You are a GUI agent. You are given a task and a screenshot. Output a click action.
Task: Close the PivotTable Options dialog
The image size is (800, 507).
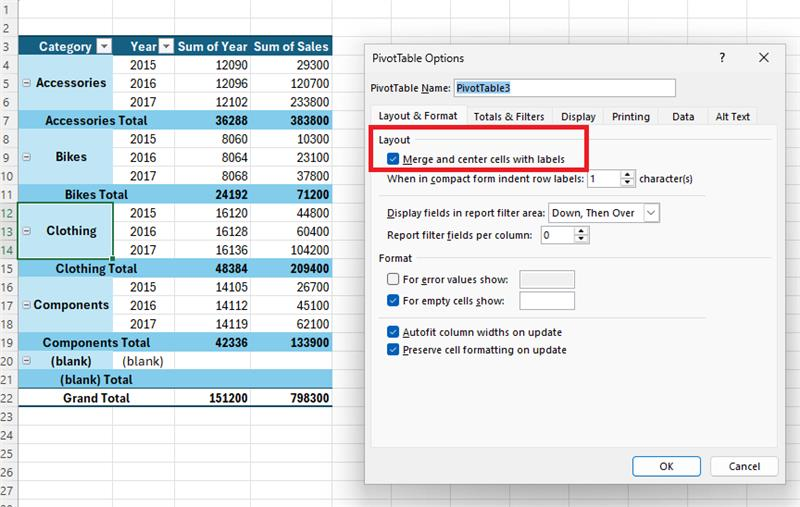[763, 58]
